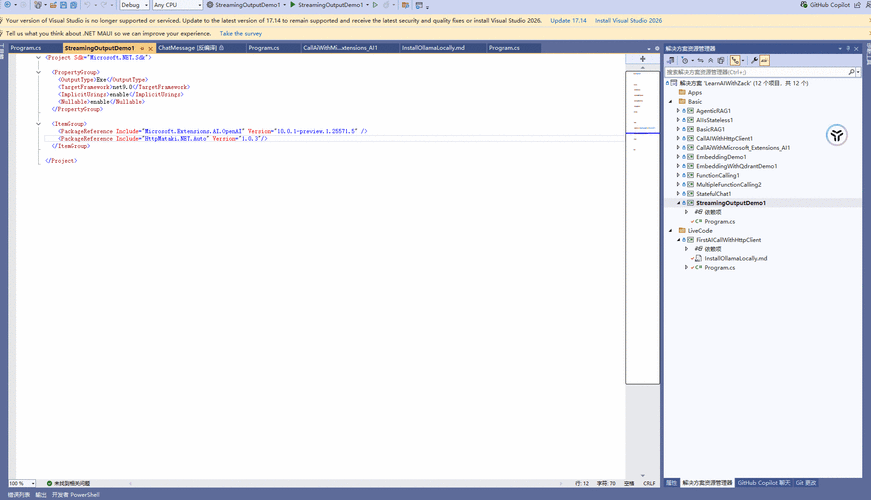871x500 pixels.
Task: Click the GitHub Copilot icon at top right
Action: click(x=804, y=4)
